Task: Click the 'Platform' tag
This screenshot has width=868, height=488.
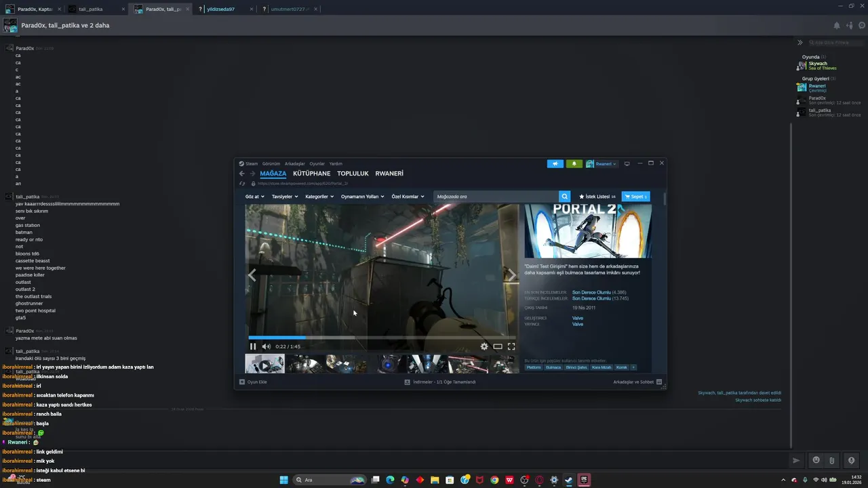Action: tap(534, 367)
